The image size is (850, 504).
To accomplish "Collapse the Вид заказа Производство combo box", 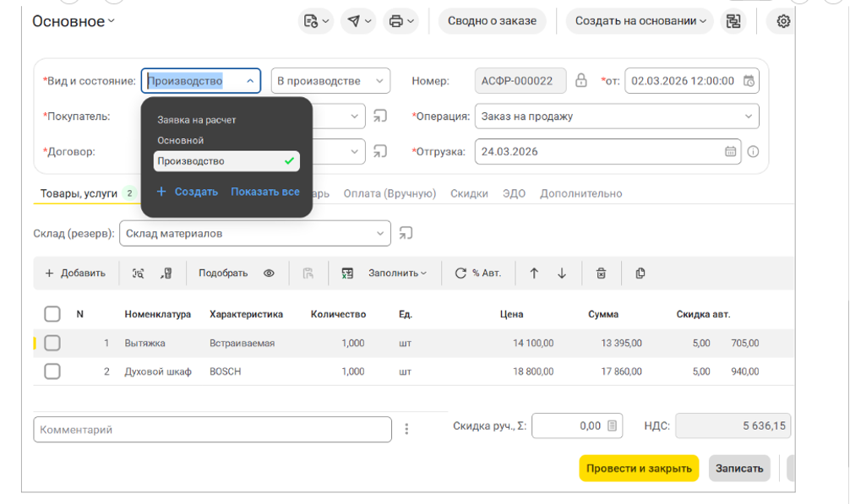I will click(x=250, y=81).
